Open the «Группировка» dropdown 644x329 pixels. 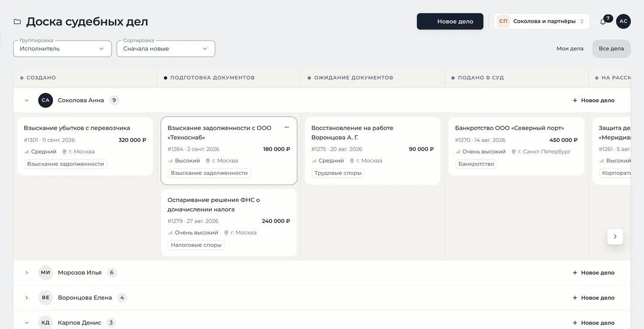[x=62, y=49]
